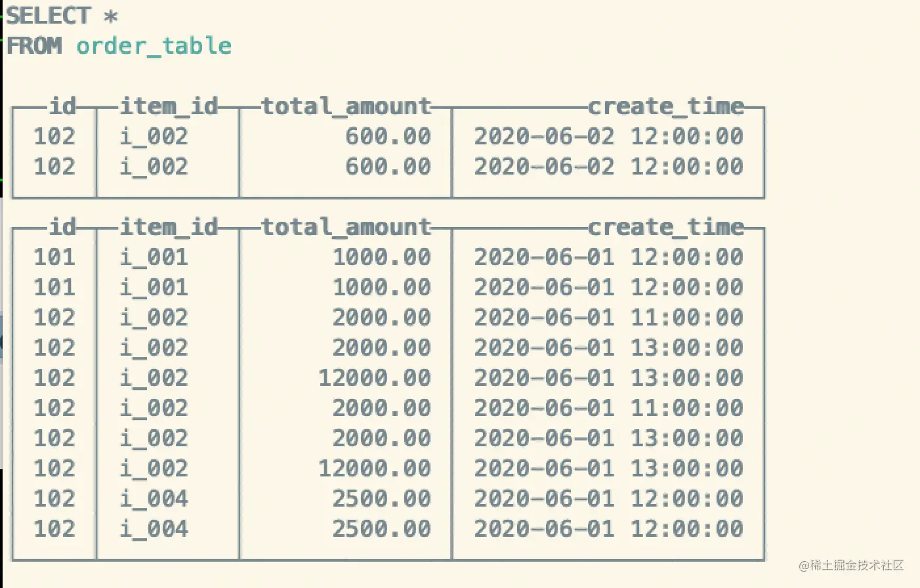Viewport: 920px width, 588px height.
Task: Click the id header above the 101 rows
Action: point(62,227)
